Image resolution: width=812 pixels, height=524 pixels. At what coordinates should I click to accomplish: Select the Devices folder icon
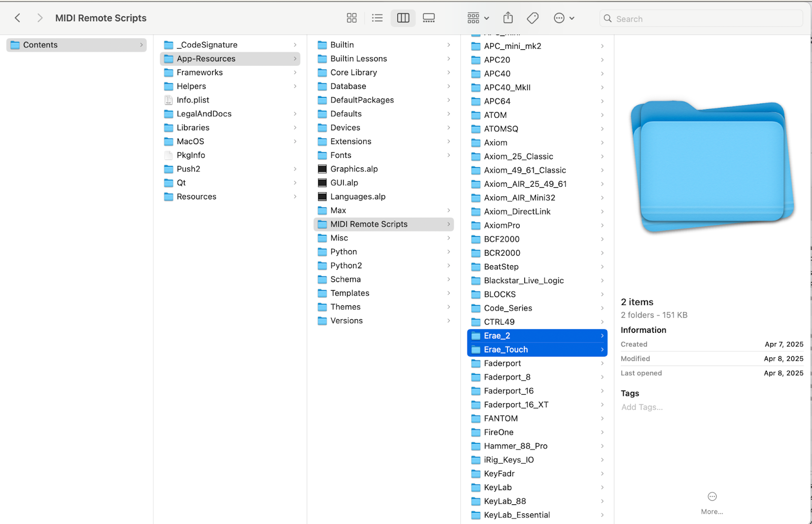pos(322,128)
